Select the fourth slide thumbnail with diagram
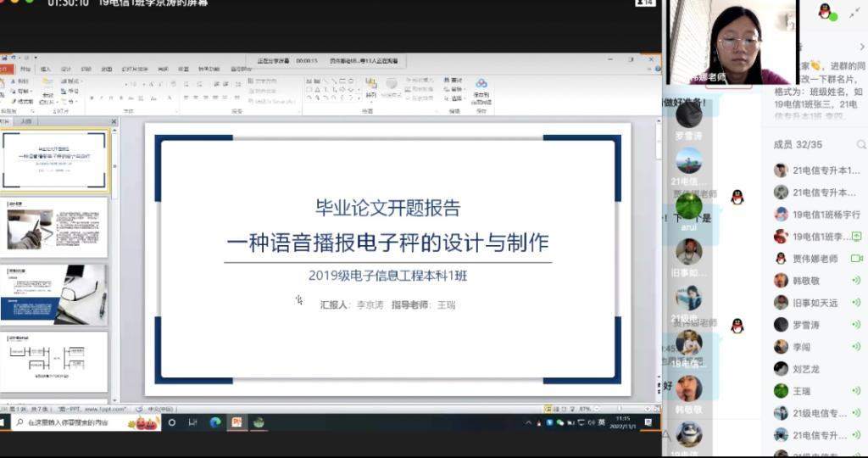This screenshot has height=458, width=868. click(x=55, y=360)
